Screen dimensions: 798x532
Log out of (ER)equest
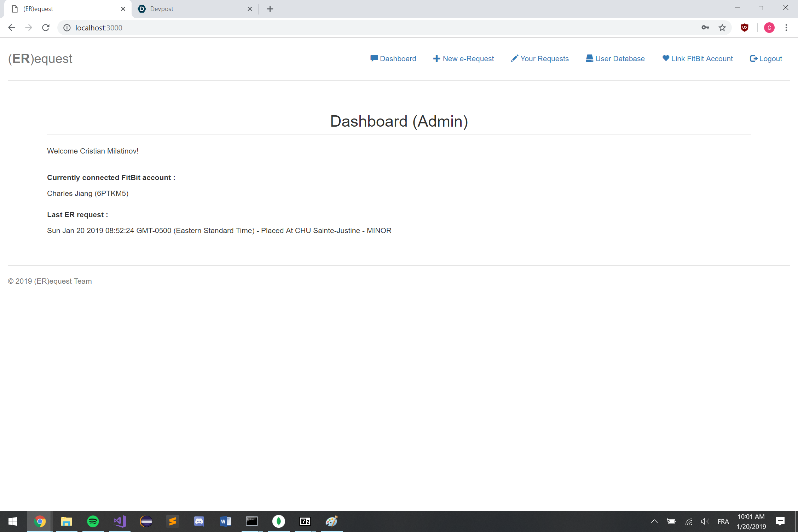pyautogui.click(x=766, y=59)
